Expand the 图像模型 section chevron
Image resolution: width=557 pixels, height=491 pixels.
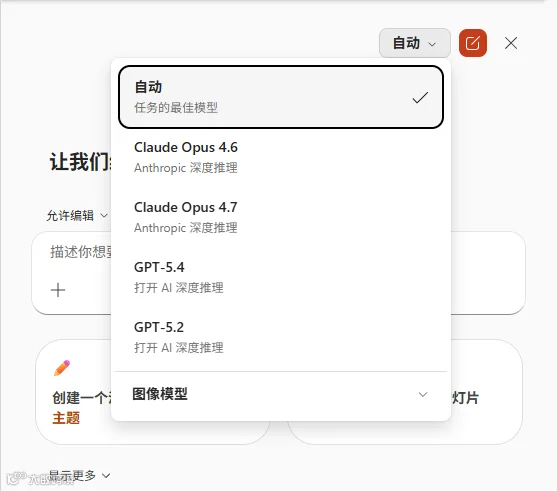point(423,394)
